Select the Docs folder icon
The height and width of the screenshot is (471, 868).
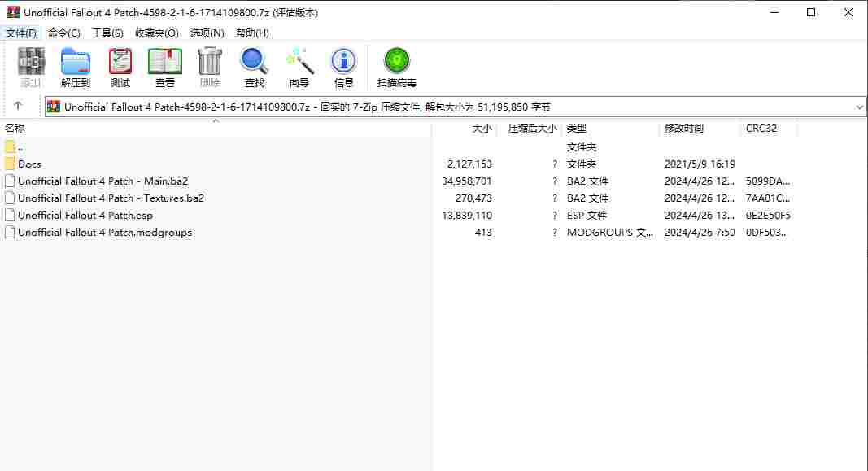(x=10, y=164)
